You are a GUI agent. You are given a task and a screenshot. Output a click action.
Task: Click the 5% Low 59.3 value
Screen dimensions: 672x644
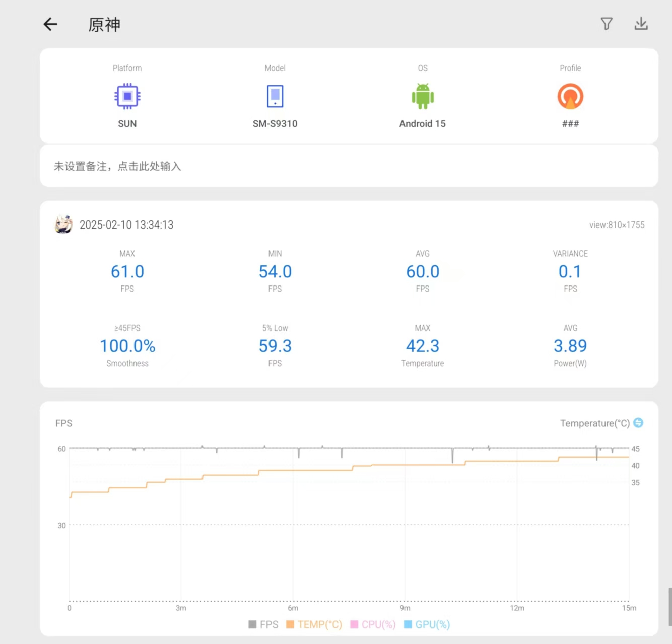[x=275, y=346]
